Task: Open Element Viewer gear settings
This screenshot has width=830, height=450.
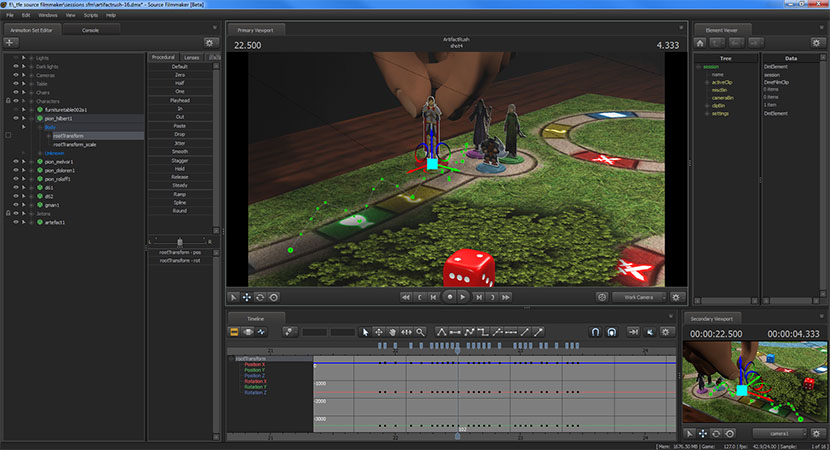Action: (x=816, y=43)
